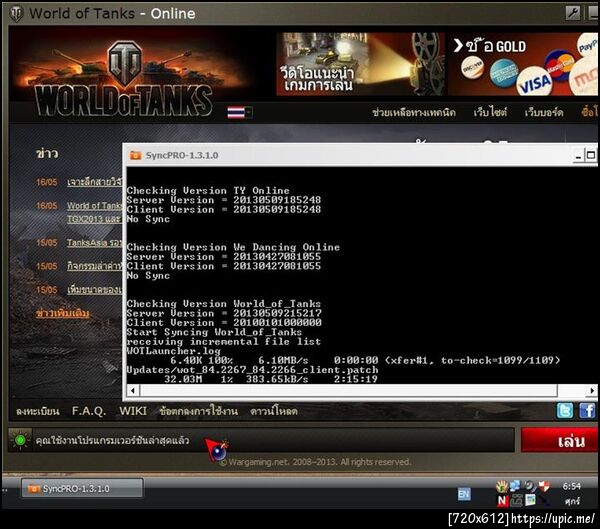Open the ซื้อ GOLD payment banner

523,64
